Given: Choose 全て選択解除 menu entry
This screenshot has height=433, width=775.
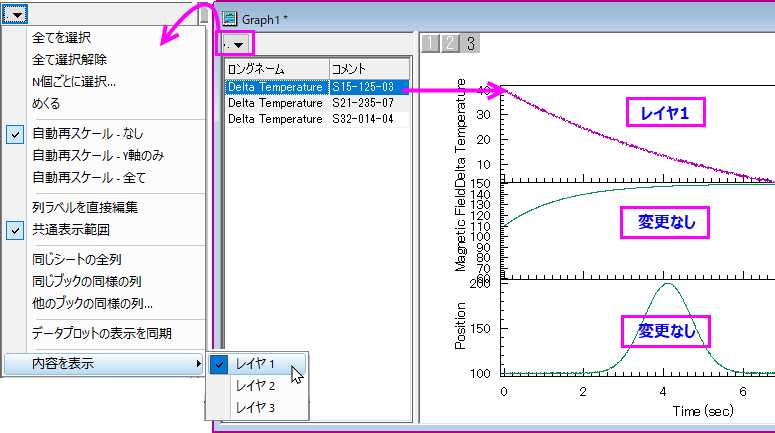Looking at the screenshot, I should [x=69, y=60].
